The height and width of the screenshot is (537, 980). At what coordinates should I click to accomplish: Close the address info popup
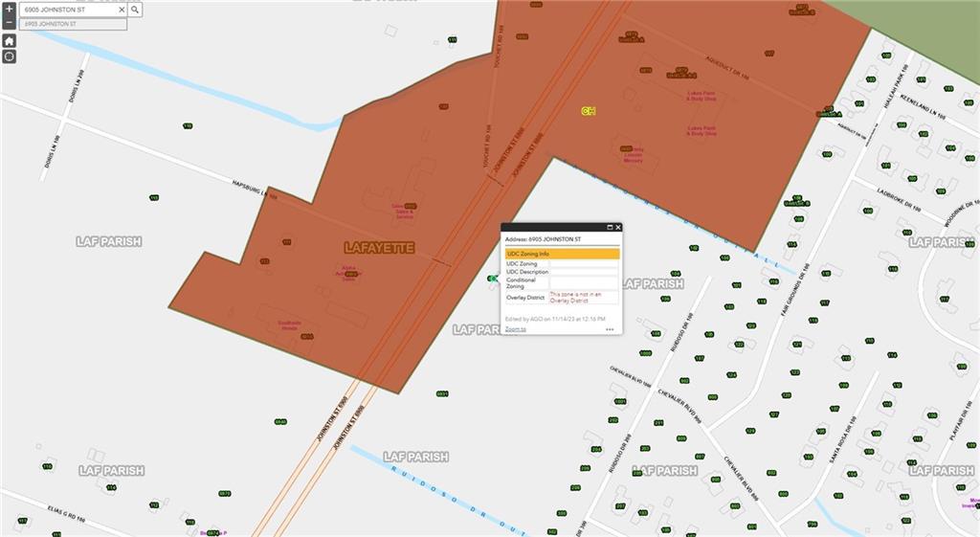(618, 228)
